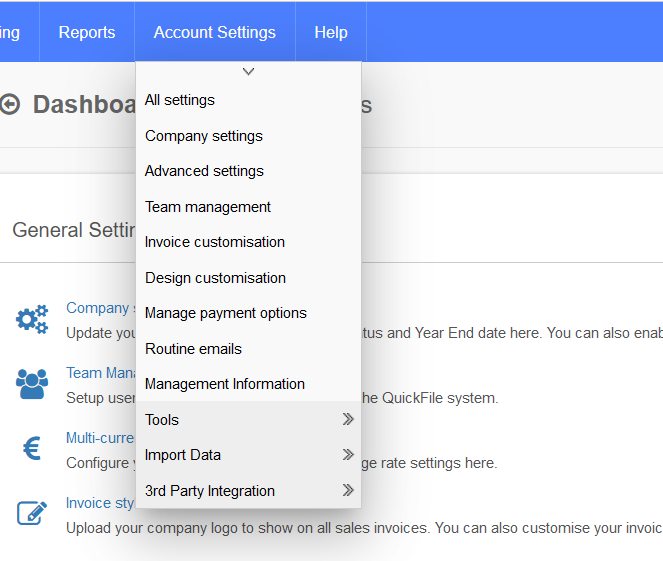Viewport: 663px width, 561px height.
Task: Select All settings from the menu
Action: click(248, 100)
